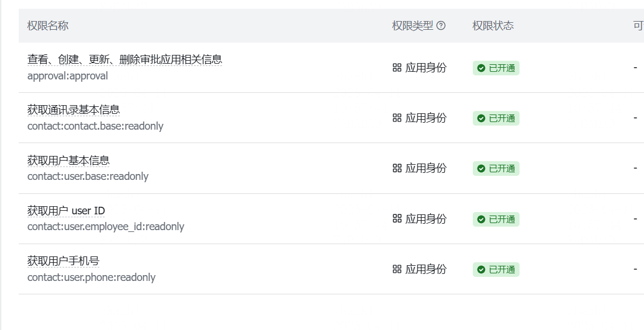
Task: Click 已开通 status badge for user.base
Action: 496,169
